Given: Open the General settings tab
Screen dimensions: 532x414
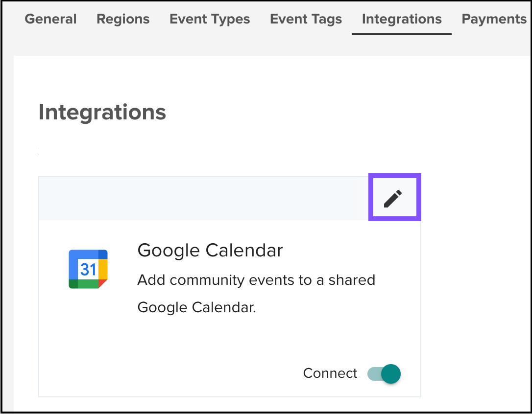Looking at the screenshot, I should pos(50,19).
